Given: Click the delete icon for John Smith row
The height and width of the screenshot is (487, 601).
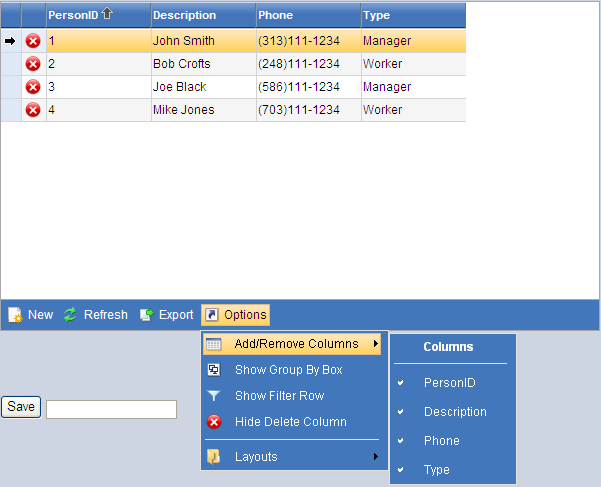Looking at the screenshot, I should tap(33, 41).
